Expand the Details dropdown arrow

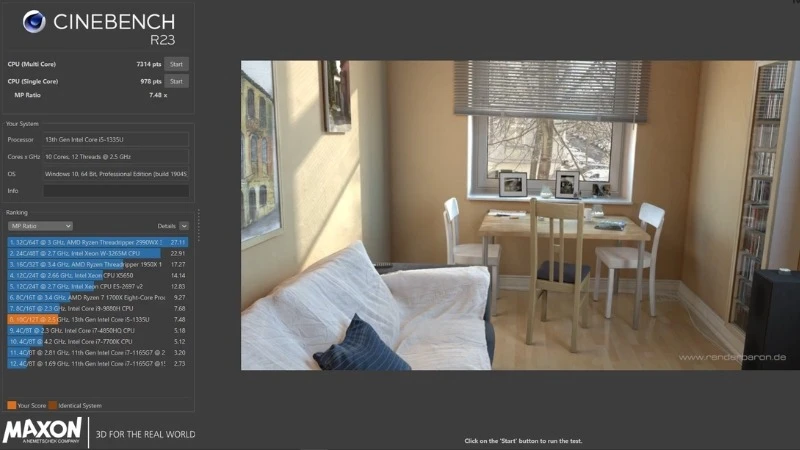[x=184, y=226]
